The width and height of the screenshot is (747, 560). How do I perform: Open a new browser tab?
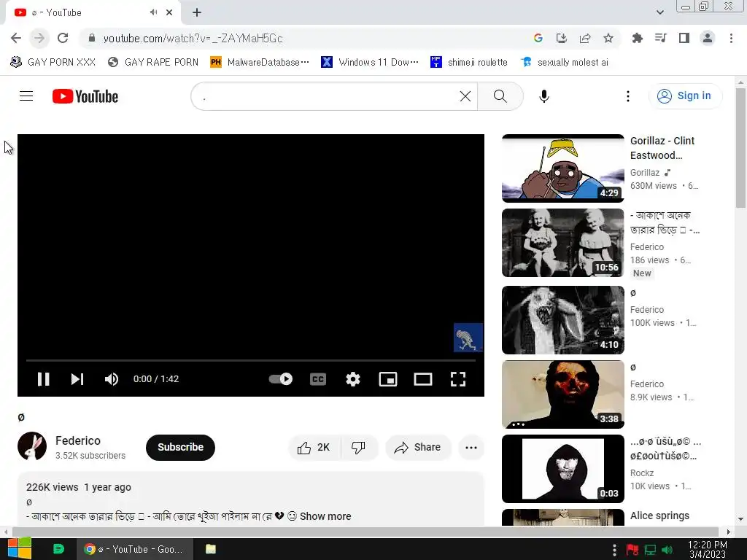tap(197, 12)
